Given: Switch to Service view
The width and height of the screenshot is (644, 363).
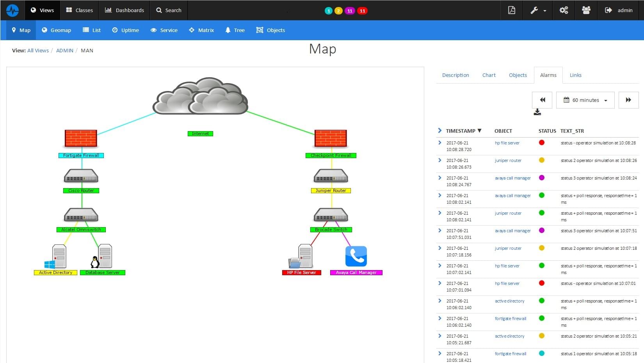Looking at the screenshot, I should point(164,30).
